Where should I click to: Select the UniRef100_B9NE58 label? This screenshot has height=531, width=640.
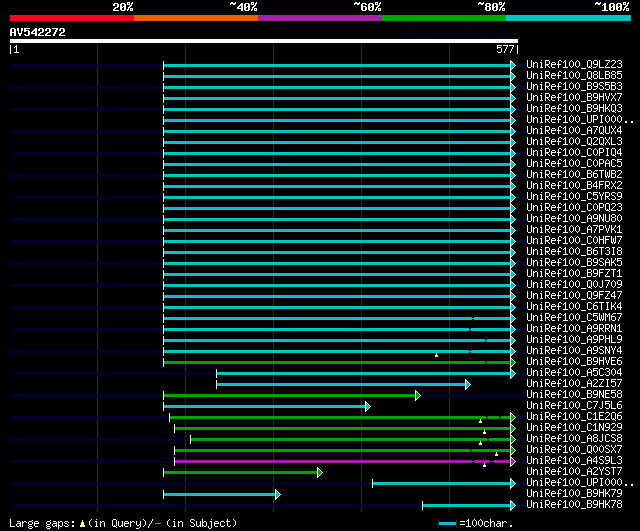coord(574,395)
